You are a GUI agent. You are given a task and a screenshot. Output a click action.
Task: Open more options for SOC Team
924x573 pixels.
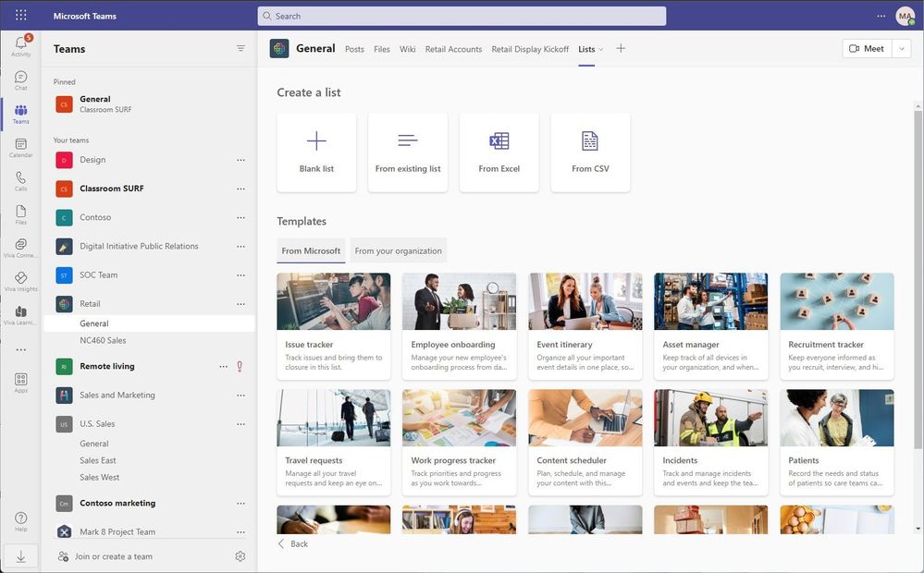pos(240,275)
